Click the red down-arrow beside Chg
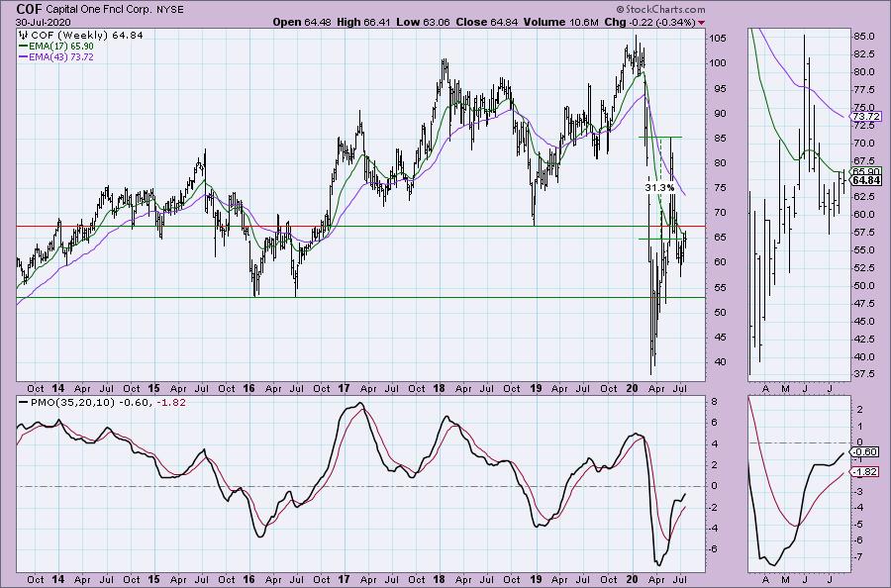Screen dimensions: 891x588 tap(702, 23)
